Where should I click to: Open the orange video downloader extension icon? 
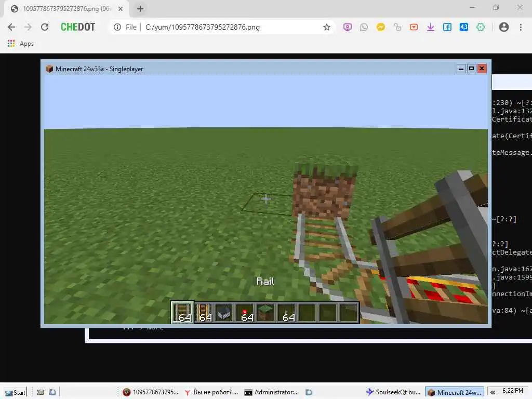click(414, 27)
